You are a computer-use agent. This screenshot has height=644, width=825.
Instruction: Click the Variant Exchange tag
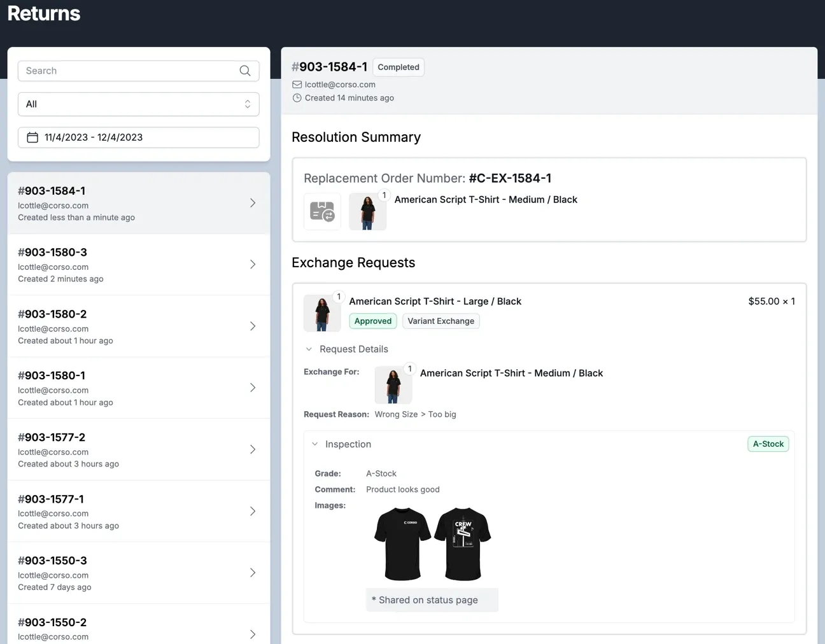point(441,321)
